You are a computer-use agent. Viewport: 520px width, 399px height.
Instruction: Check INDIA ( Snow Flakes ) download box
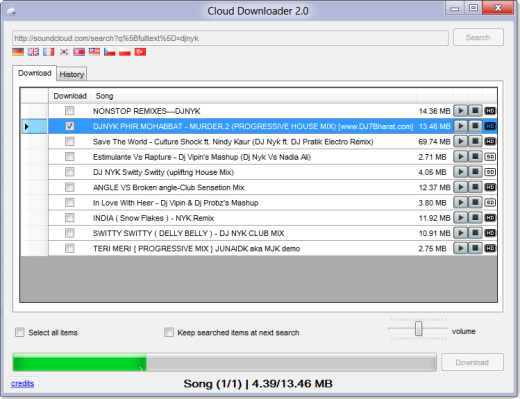70,218
